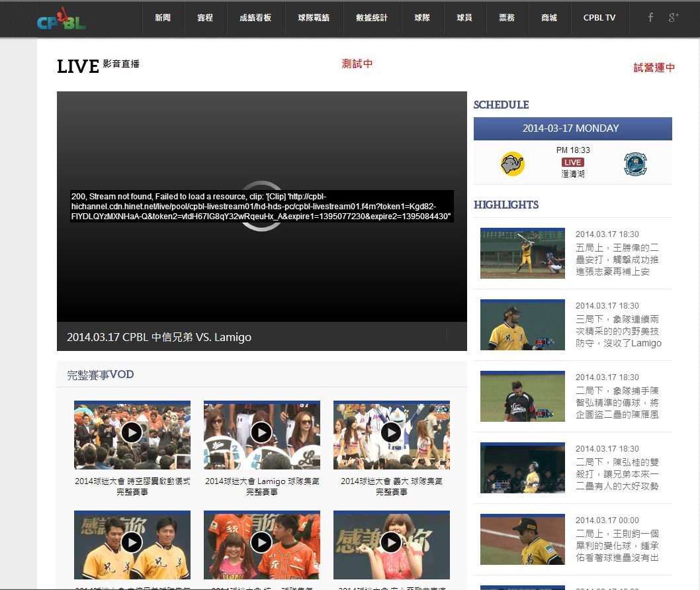Open the 新聞 menu
Image resolution: width=700 pixels, height=590 pixels.
pyautogui.click(x=163, y=18)
